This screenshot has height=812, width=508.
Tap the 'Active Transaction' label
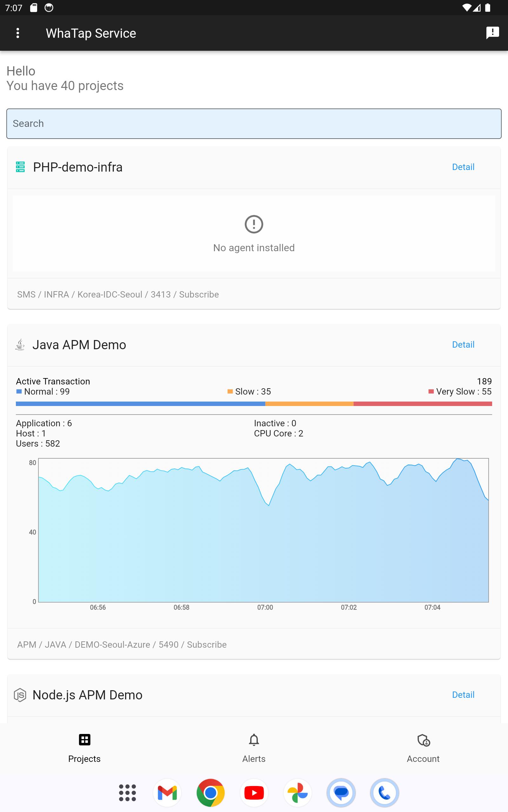[53, 381]
